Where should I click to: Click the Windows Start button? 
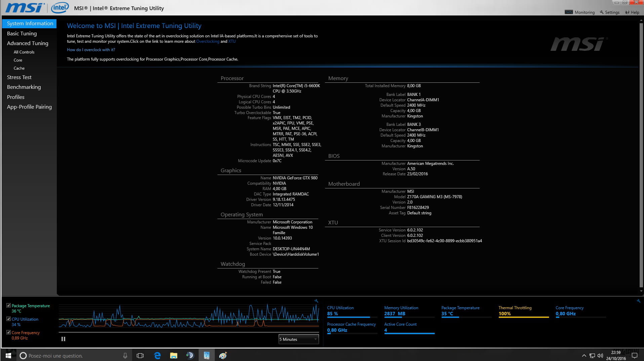pos(8,355)
